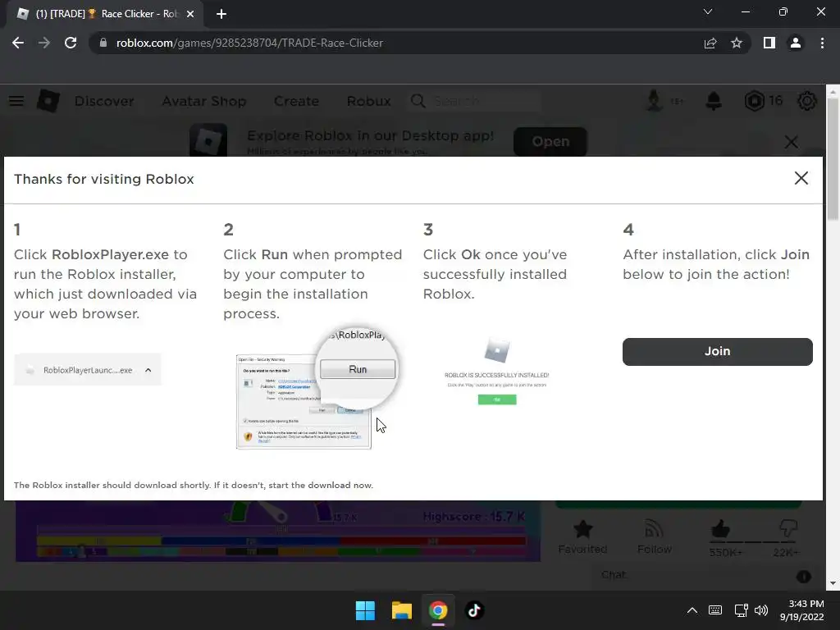Open Avatar Shop in Roblox nav
The image size is (840, 630).
(204, 101)
